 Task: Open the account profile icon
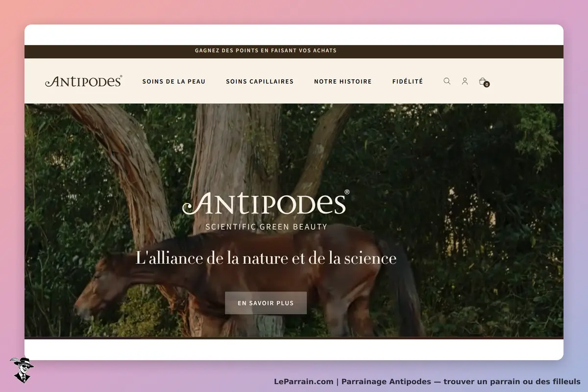[465, 81]
